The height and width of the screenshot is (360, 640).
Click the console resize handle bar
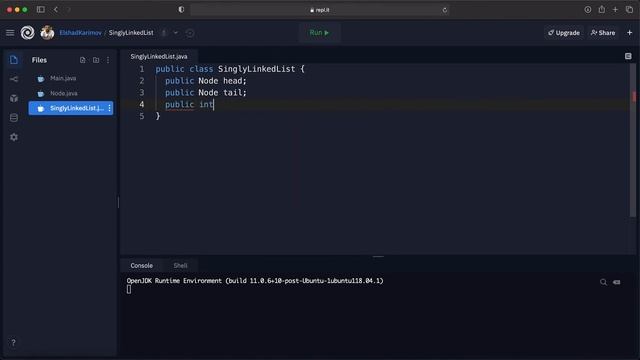coord(378,257)
